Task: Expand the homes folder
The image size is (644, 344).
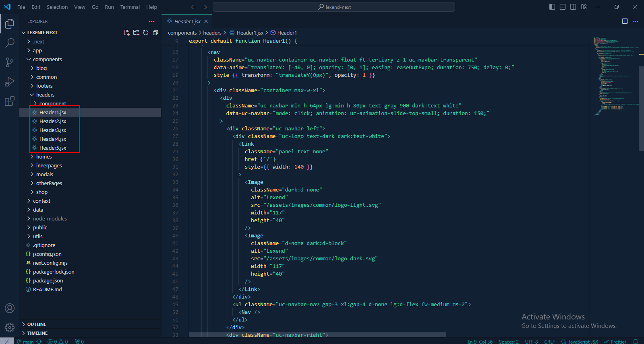Action: click(44, 157)
